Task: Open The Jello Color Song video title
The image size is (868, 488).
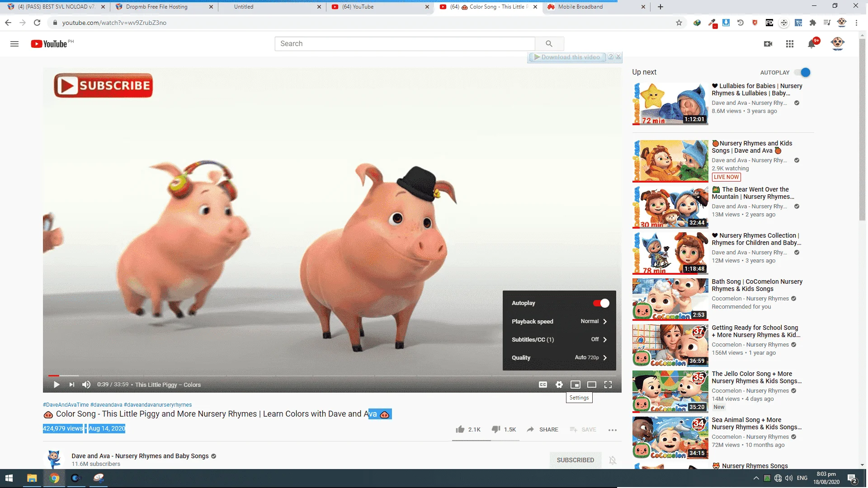Action: 757,377
